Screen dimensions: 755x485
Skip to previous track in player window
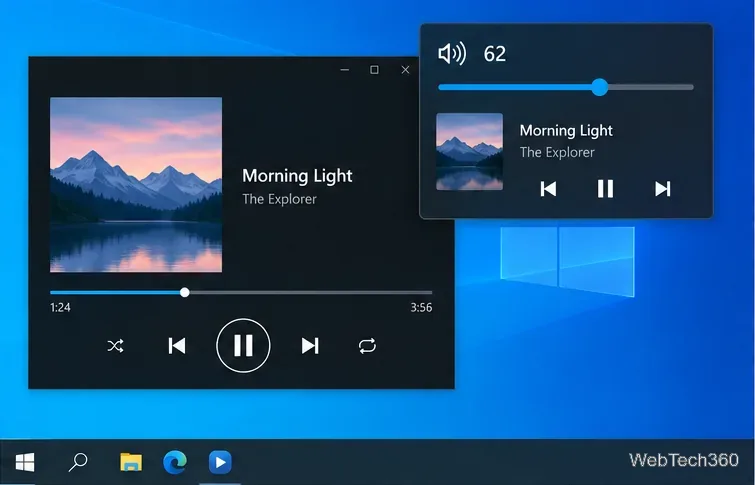177,346
